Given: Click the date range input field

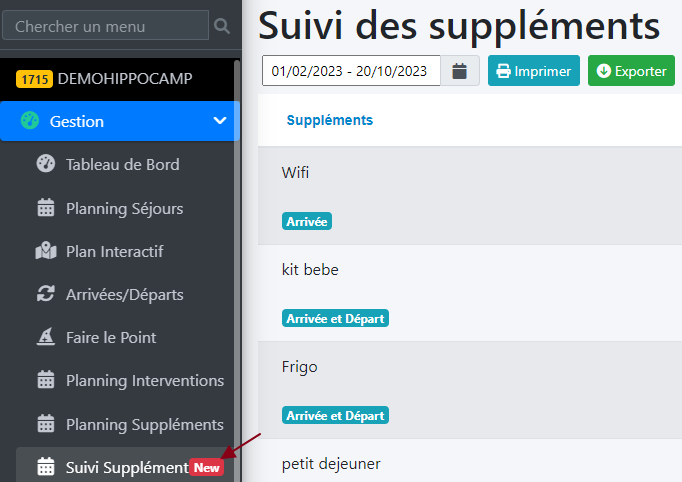Looking at the screenshot, I should click(350, 71).
